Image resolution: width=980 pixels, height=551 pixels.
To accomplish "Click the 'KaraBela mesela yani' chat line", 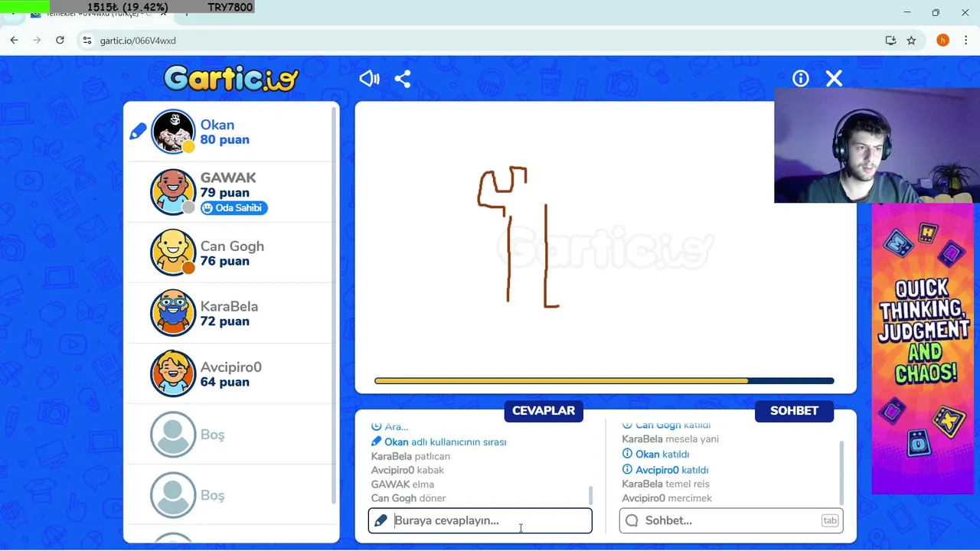I will click(670, 439).
